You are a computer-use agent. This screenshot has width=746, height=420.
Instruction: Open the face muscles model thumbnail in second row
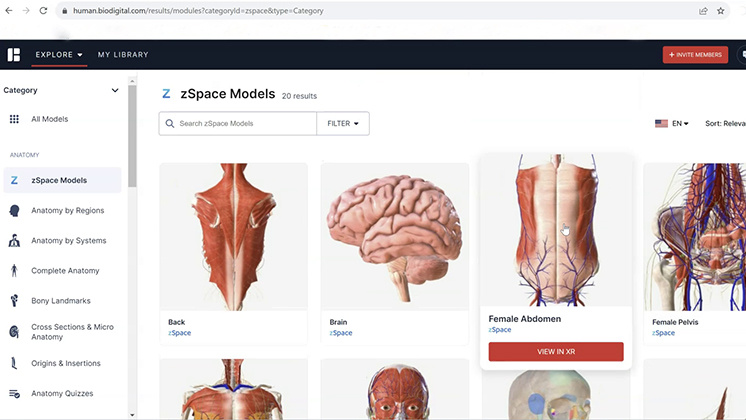tap(395, 389)
